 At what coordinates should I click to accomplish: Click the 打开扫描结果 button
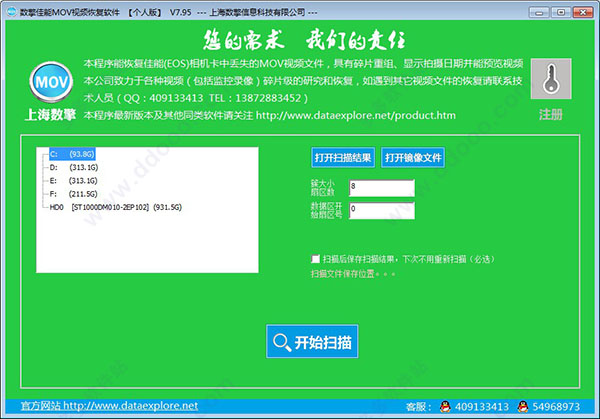[x=343, y=157]
